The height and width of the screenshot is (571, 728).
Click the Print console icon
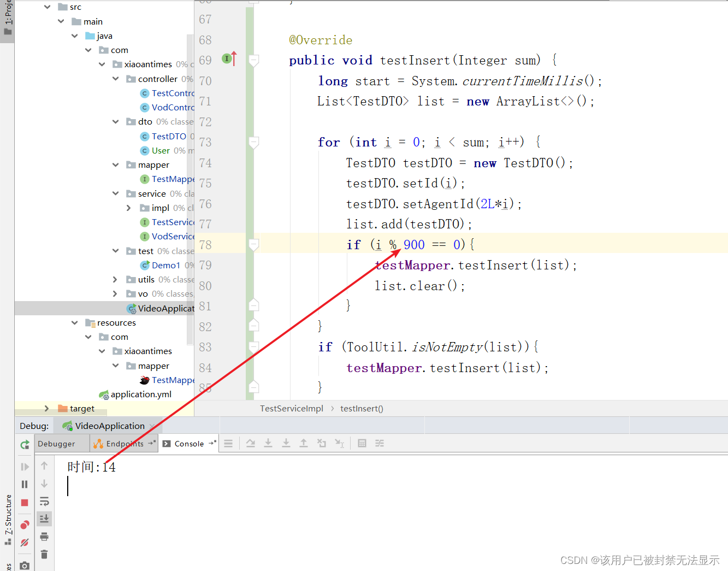[x=44, y=537]
